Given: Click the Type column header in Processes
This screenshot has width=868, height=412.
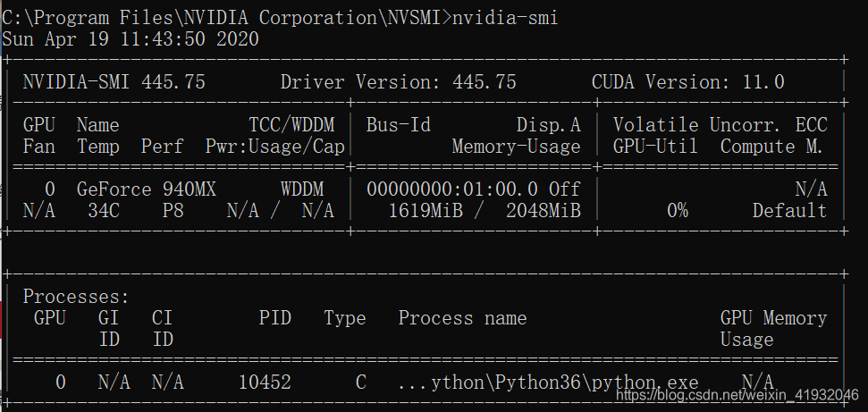Looking at the screenshot, I should [x=345, y=318].
